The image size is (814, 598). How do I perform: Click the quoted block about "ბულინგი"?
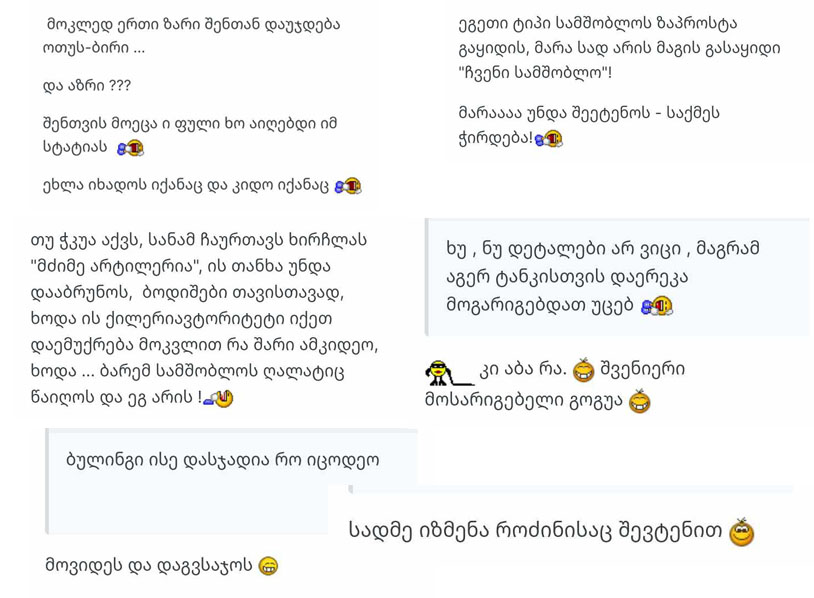(232, 481)
